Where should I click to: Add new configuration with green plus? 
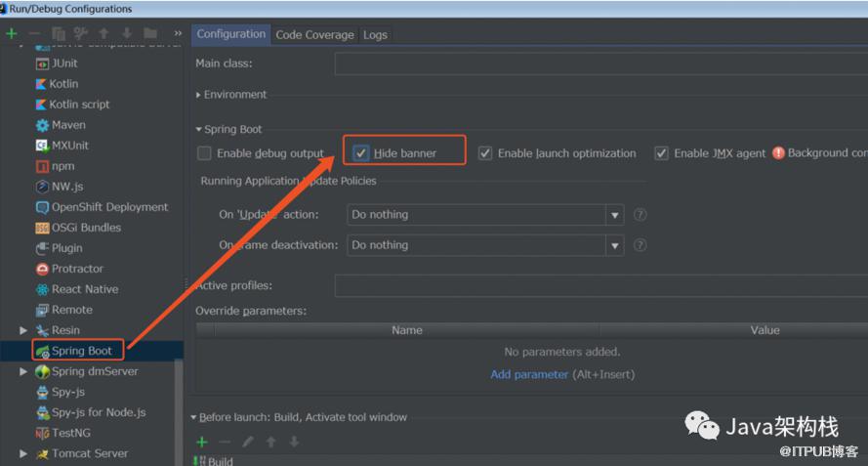pyautogui.click(x=11, y=33)
